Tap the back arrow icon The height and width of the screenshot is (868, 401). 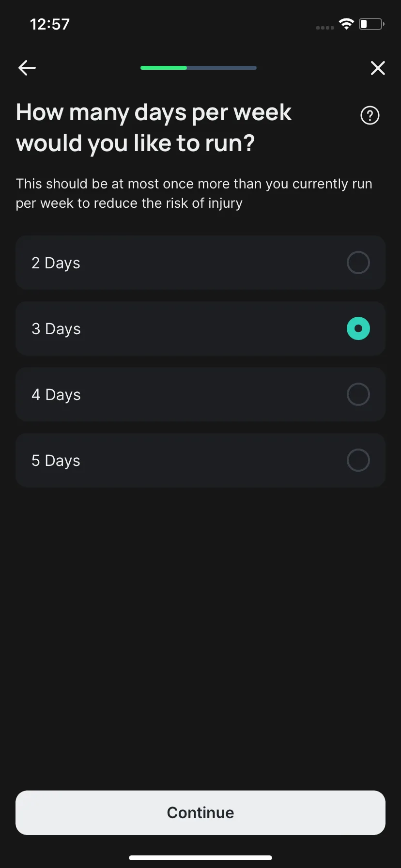pyautogui.click(x=27, y=68)
